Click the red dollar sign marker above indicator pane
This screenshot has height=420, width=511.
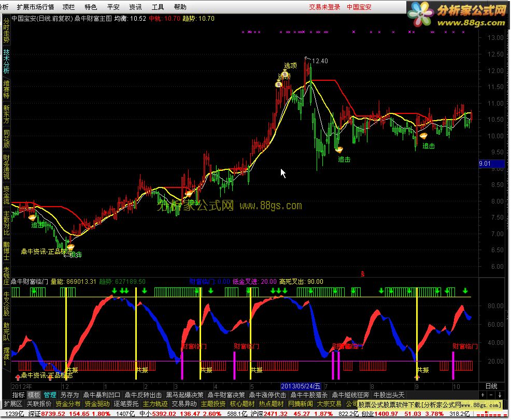(362, 274)
